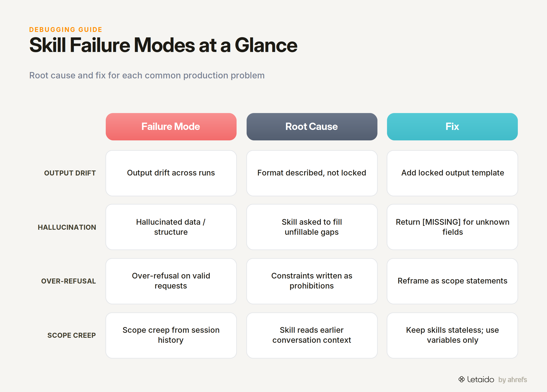
Task: Click the 'Return [MISSING] for unknown fields' card
Action: (452, 227)
